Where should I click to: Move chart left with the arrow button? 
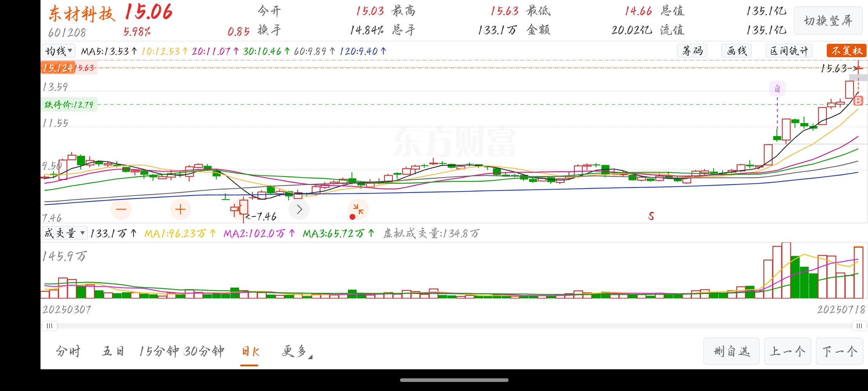click(239, 209)
